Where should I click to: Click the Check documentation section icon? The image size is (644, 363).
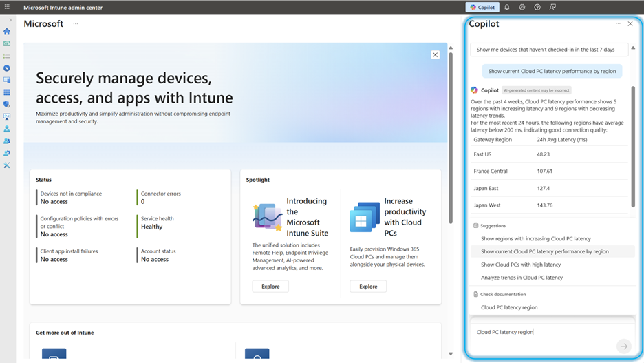[x=475, y=294]
